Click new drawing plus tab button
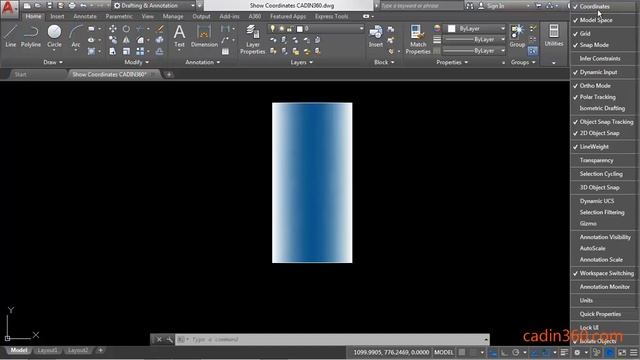This screenshot has height=360, width=640. [x=169, y=74]
